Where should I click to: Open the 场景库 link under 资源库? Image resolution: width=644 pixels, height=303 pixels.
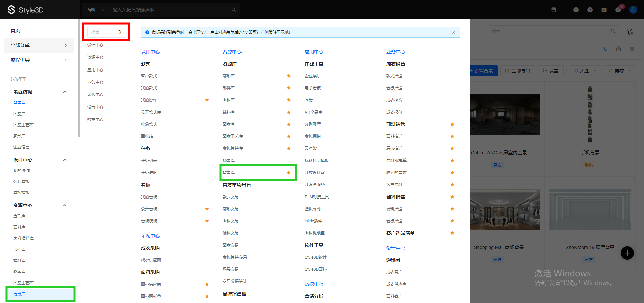229,161
